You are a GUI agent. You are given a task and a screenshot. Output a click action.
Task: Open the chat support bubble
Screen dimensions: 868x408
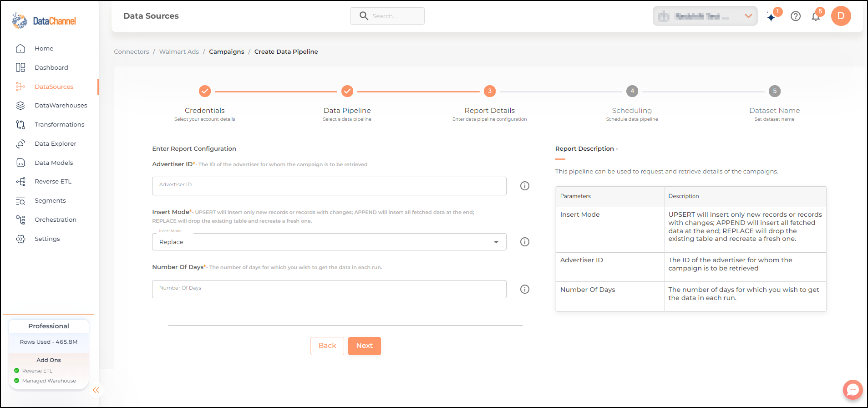click(853, 390)
